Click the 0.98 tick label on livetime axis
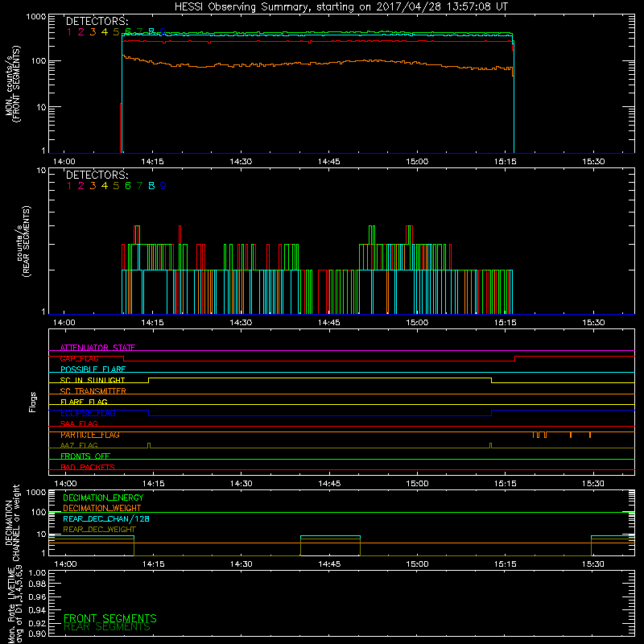 click(x=37, y=584)
